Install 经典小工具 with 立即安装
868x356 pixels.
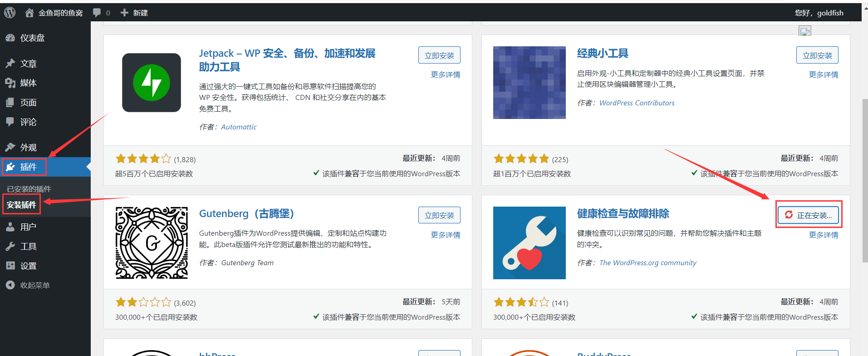point(817,55)
